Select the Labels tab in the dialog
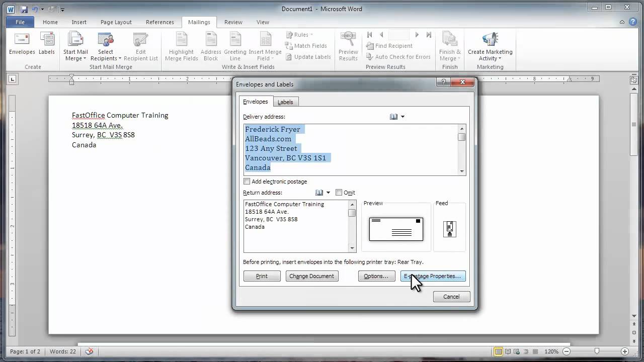 (285, 102)
